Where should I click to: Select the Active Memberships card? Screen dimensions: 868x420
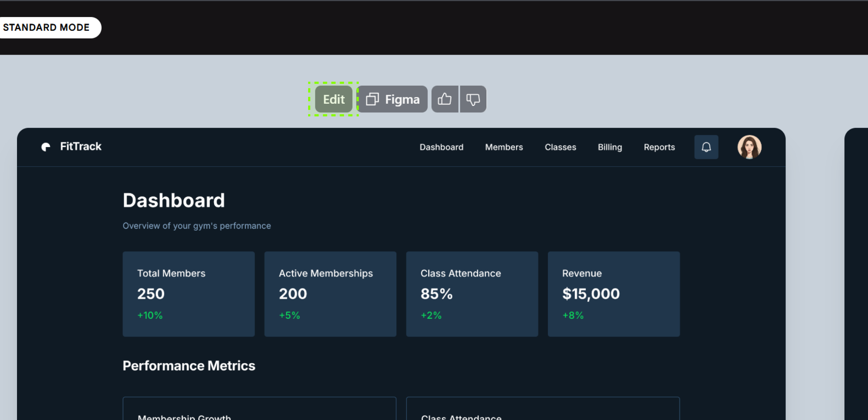click(331, 294)
